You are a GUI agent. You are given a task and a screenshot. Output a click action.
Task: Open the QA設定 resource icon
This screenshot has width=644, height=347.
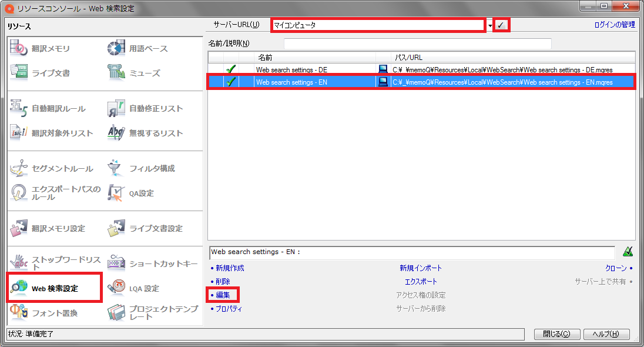point(116,193)
